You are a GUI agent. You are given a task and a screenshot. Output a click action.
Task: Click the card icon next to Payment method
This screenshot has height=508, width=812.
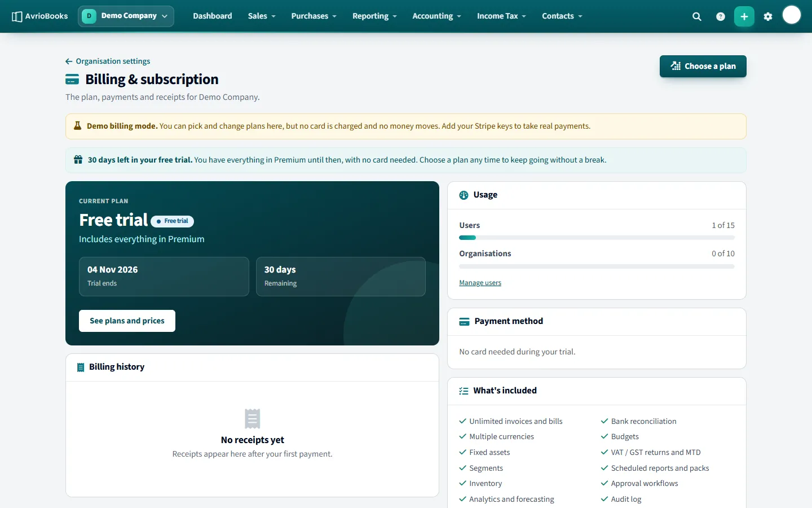465,322
